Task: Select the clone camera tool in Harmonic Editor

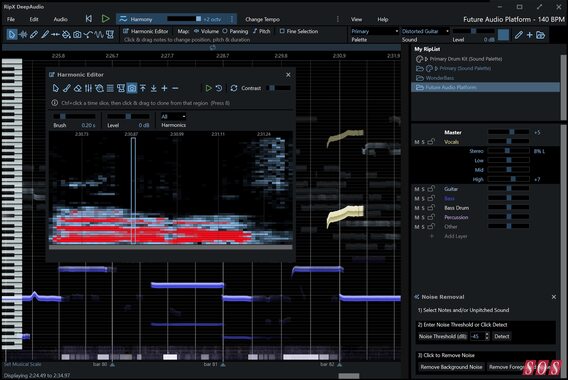Action: click(x=132, y=88)
